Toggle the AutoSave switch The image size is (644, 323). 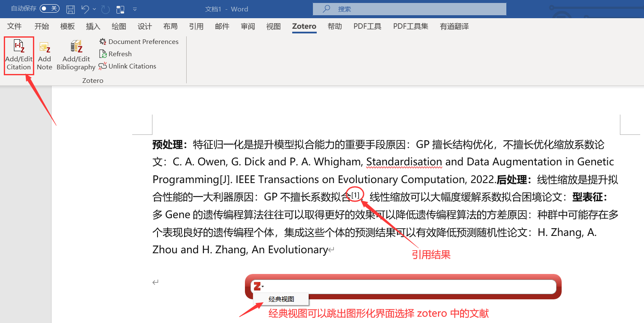point(49,8)
